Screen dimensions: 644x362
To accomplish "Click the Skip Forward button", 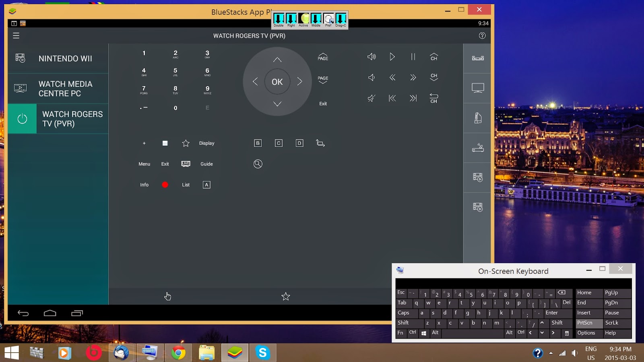I will pyautogui.click(x=413, y=98).
